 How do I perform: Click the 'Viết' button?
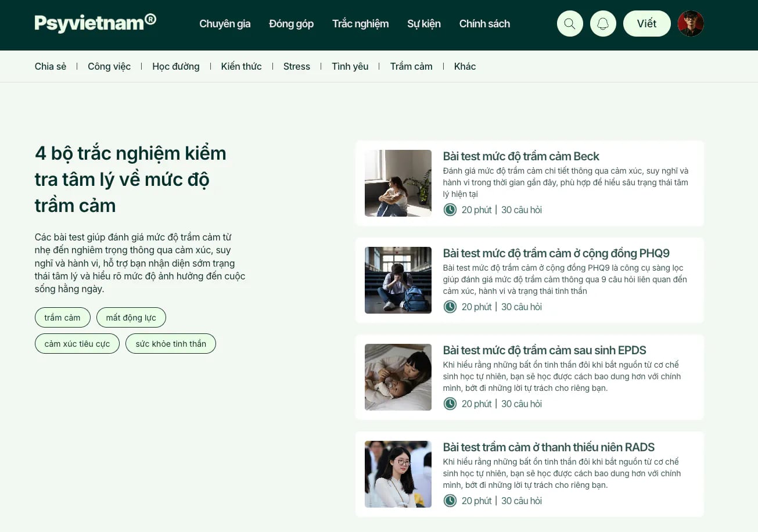click(x=646, y=23)
